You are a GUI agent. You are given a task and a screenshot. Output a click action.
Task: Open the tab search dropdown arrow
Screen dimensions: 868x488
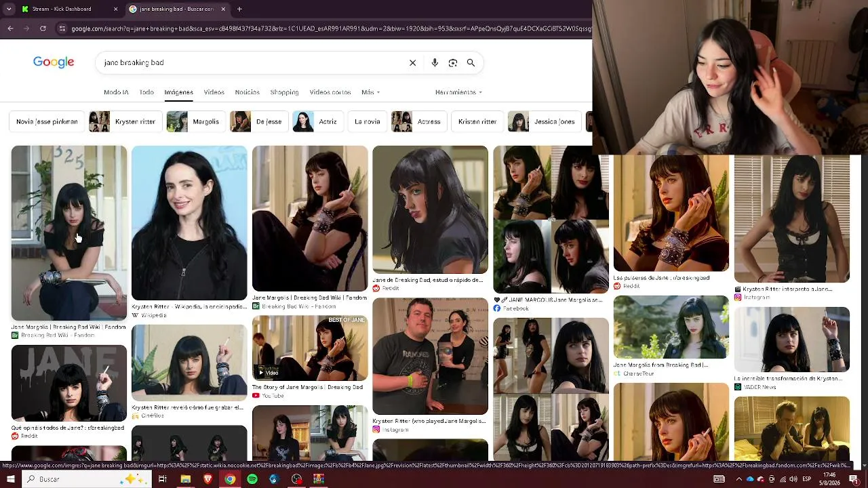(9, 9)
